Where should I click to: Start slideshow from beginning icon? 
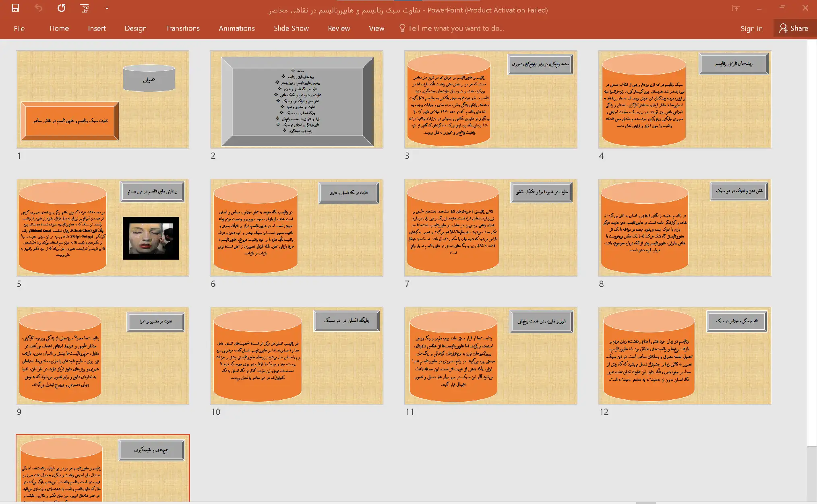pyautogui.click(x=85, y=8)
